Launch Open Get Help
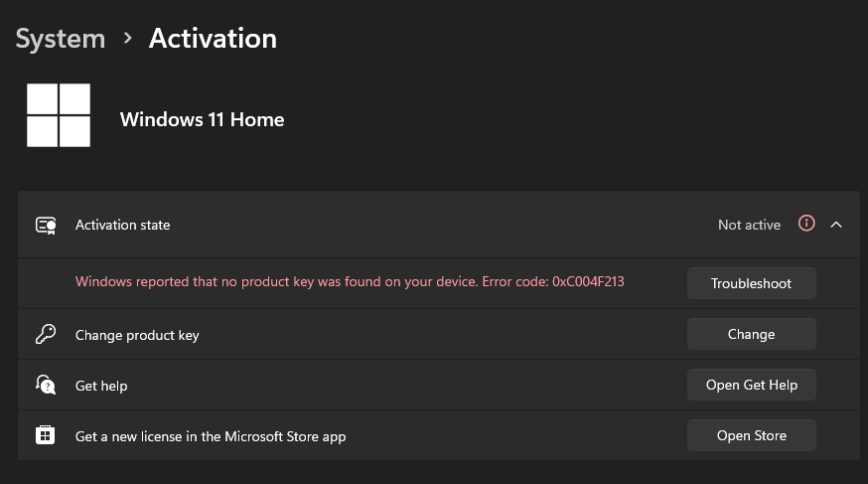The height and width of the screenshot is (484, 868). coord(751,385)
